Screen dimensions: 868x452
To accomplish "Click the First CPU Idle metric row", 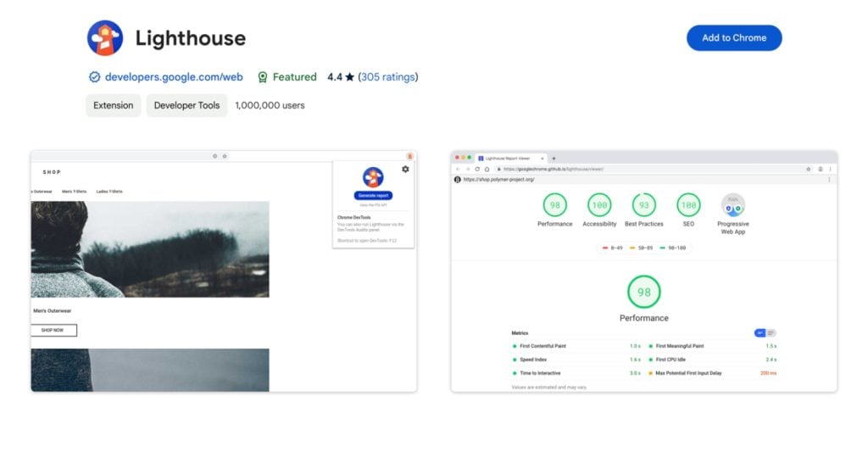I will (713, 360).
